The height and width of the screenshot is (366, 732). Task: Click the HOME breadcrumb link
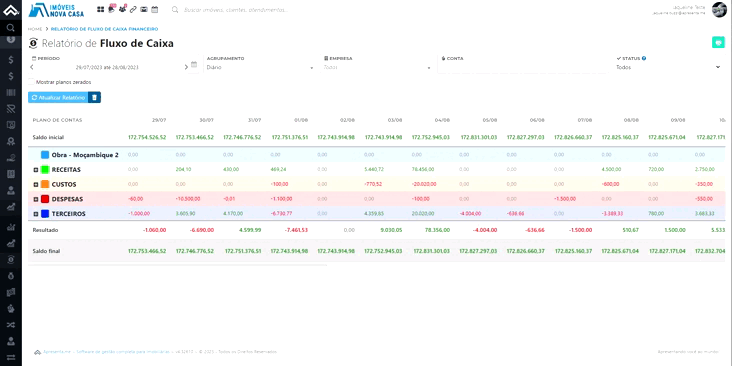pos(35,29)
